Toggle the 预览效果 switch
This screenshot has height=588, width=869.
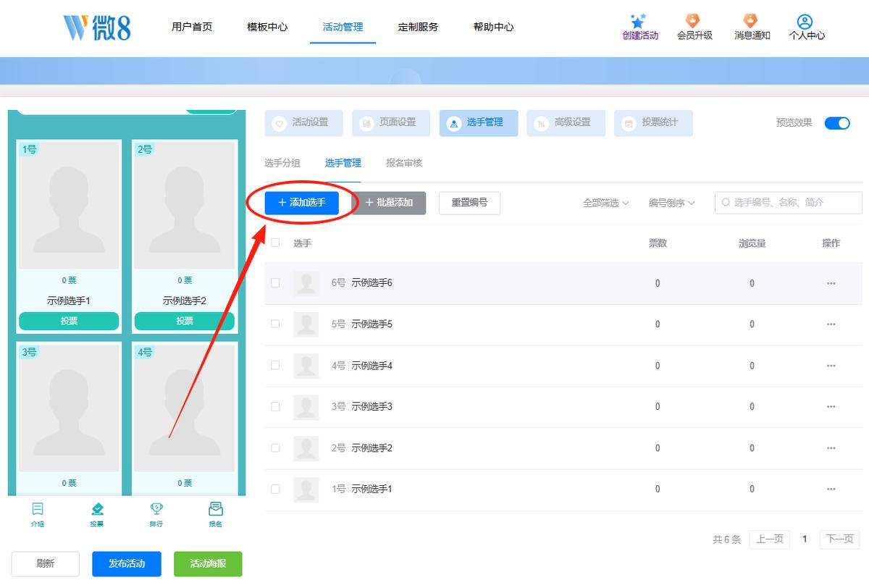pyautogui.click(x=837, y=122)
